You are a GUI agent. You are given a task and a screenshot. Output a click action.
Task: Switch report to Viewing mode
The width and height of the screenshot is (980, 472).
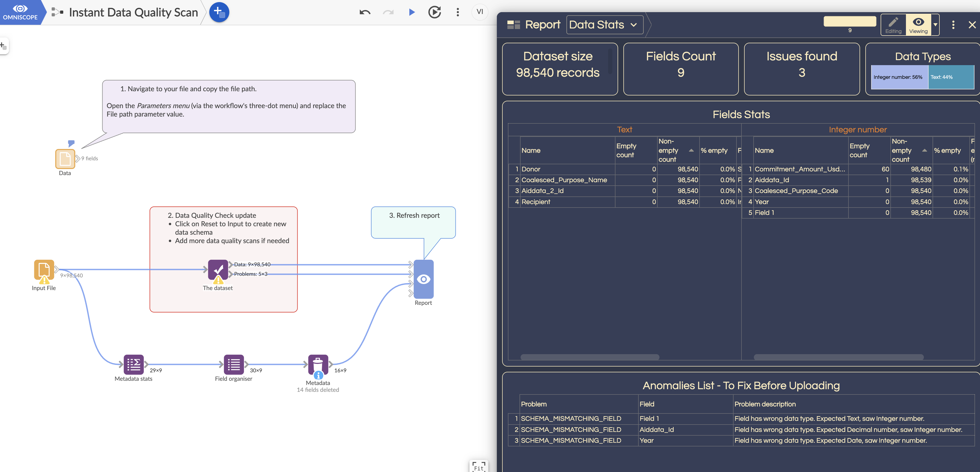pos(918,25)
